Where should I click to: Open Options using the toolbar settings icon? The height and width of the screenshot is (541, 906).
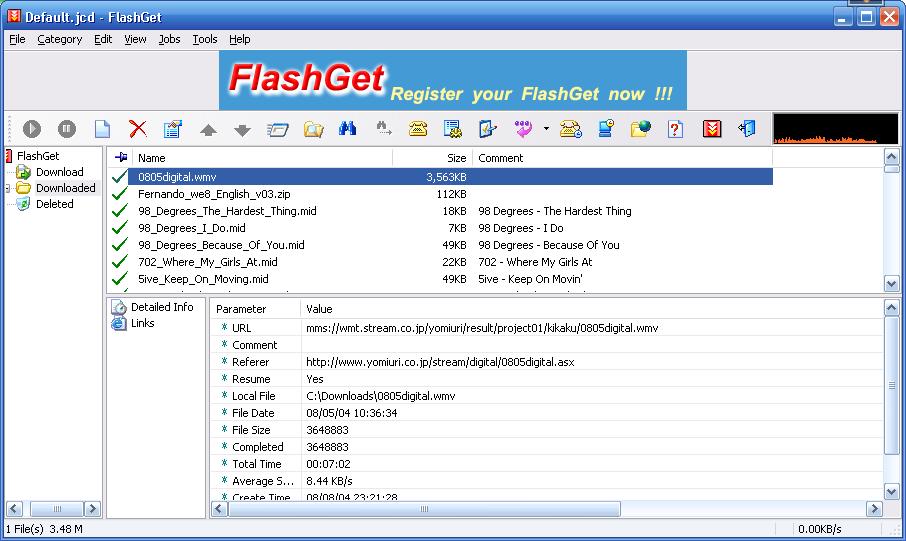click(x=452, y=128)
